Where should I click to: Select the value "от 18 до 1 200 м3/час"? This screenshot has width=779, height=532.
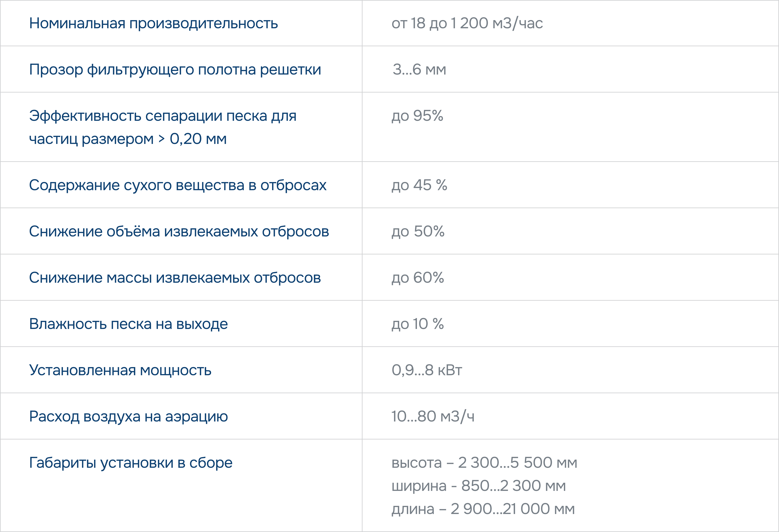coord(467,23)
